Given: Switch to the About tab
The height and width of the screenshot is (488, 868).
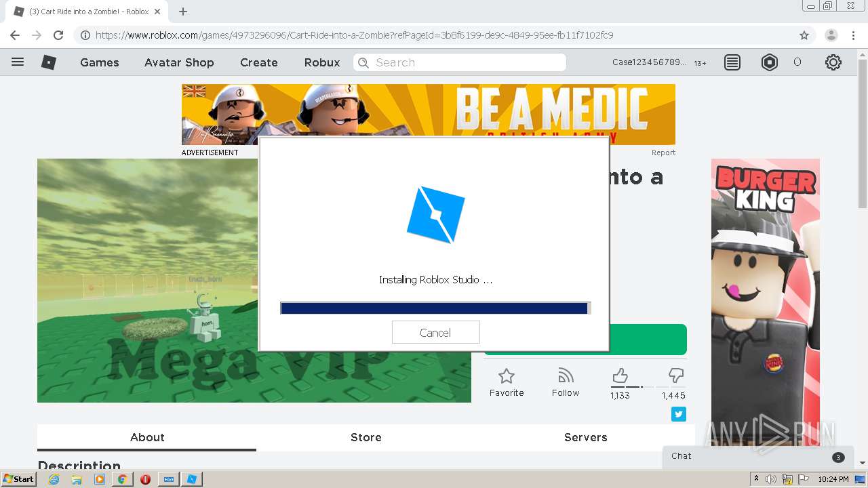Looking at the screenshot, I should (147, 437).
